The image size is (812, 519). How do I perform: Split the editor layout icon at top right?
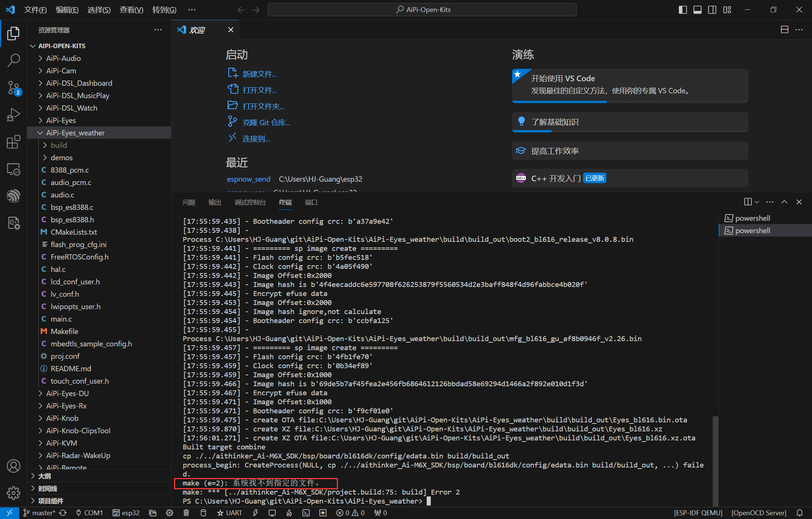(785, 29)
